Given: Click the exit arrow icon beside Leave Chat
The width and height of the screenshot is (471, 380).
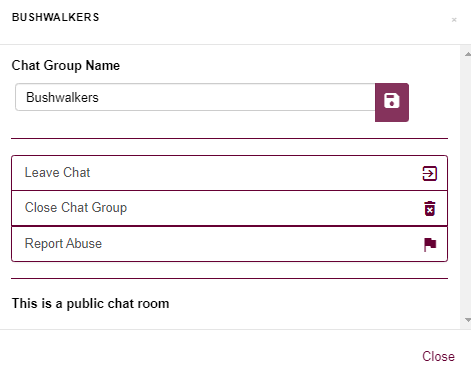Looking at the screenshot, I should click(x=429, y=173).
